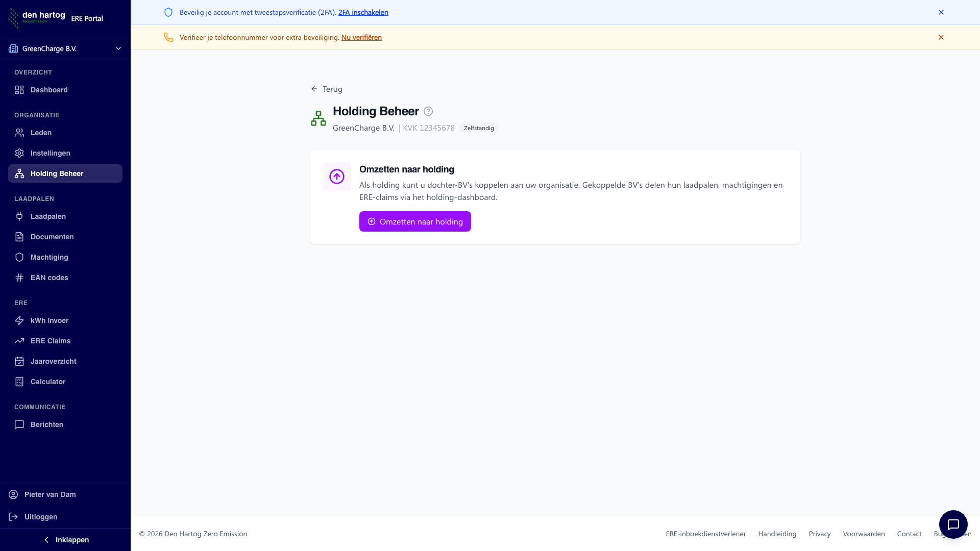This screenshot has width=980, height=551.
Task: Click the Terug back arrow
Action: [x=314, y=89]
